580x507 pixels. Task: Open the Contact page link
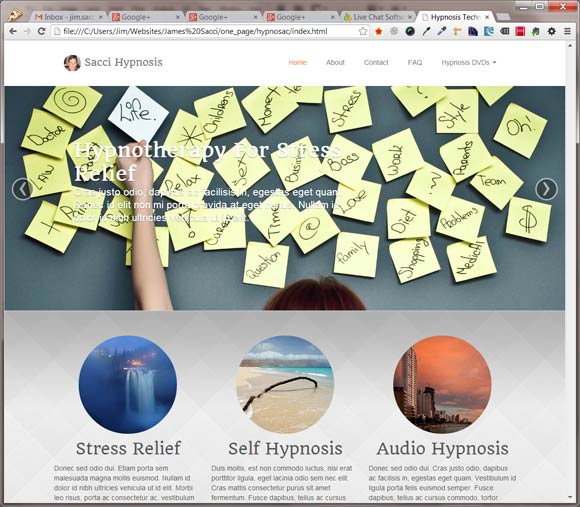tap(376, 62)
